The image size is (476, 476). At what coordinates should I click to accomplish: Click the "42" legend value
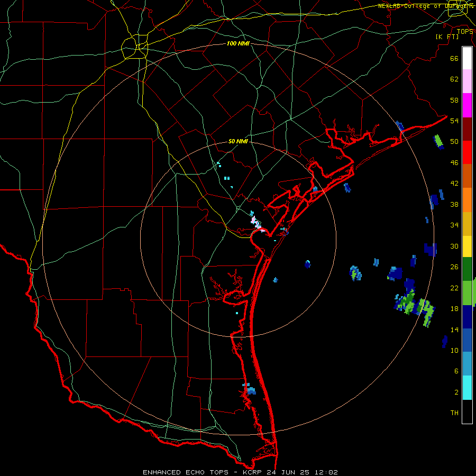coord(454,184)
